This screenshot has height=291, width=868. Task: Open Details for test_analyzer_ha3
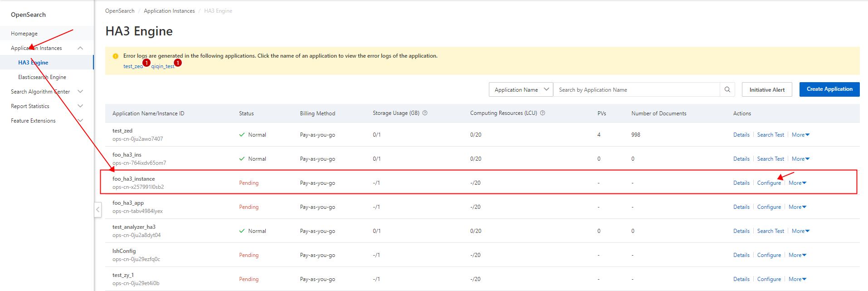[x=741, y=231]
